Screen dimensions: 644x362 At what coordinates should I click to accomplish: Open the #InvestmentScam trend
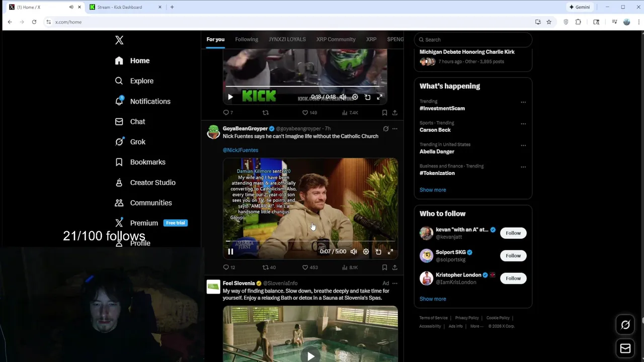(442, 108)
